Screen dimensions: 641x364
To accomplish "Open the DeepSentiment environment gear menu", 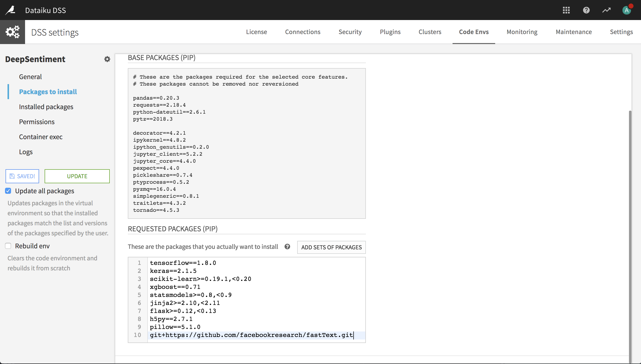I will (x=107, y=59).
